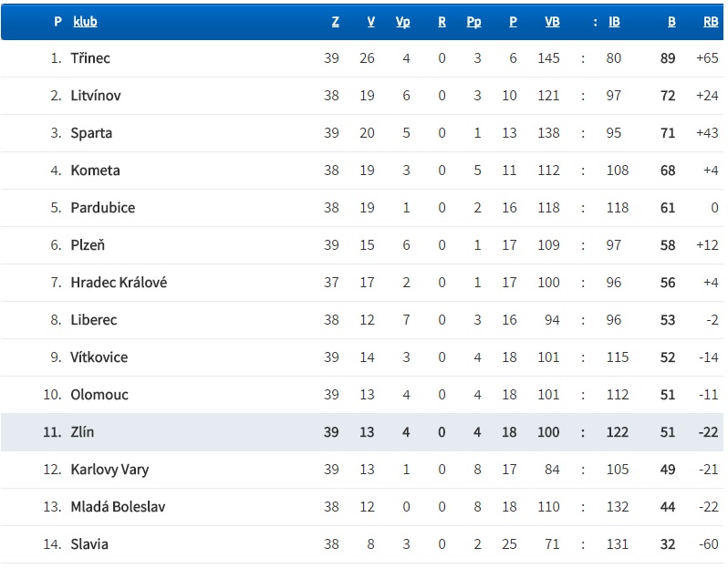The image size is (728, 569).
Task: Sort by the Pp overtime losses header
Action: click(x=473, y=22)
